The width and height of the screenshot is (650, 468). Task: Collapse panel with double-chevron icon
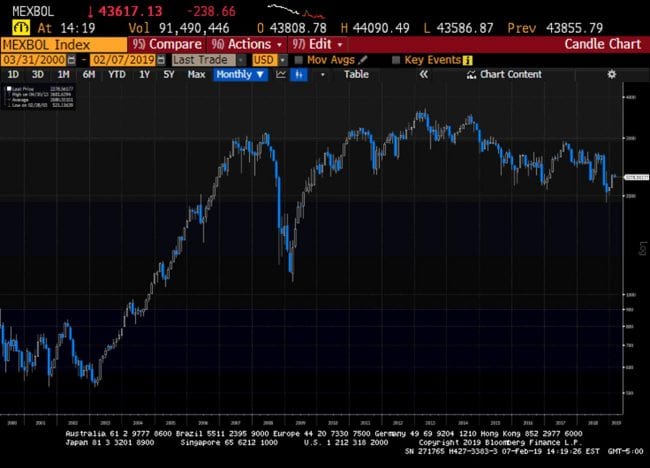click(x=424, y=75)
